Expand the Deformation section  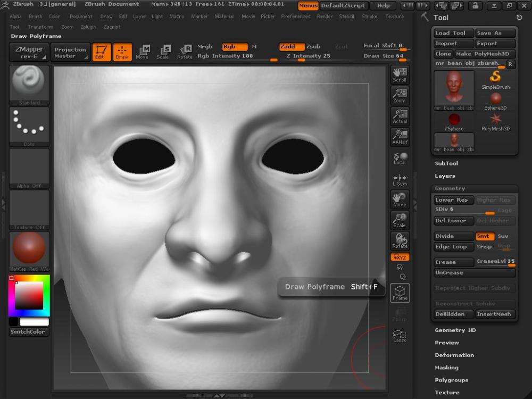click(454, 355)
